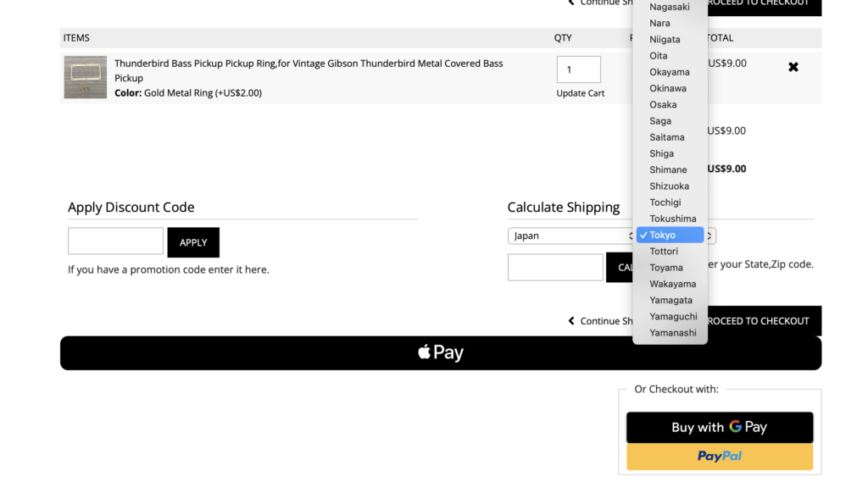The image size is (868, 499).
Task: Remove item with the X icon
Action: (793, 67)
